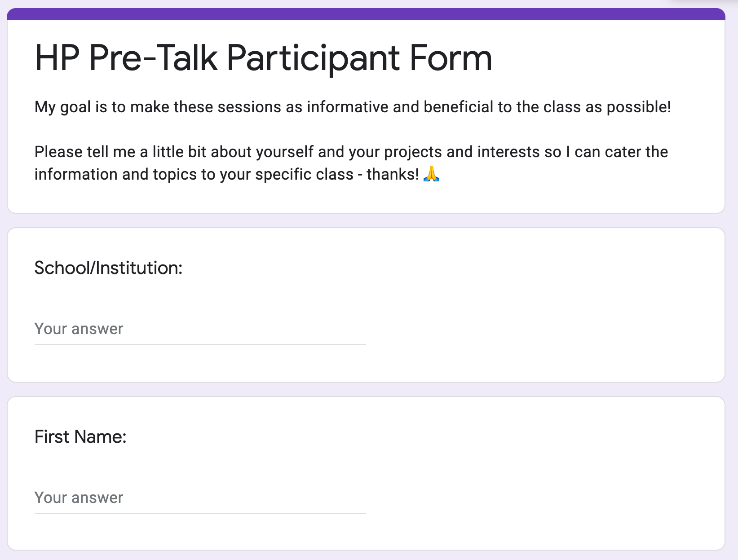The width and height of the screenshot is (738, 560).
Task: Focus the First Name answer field
Action: 200,498
